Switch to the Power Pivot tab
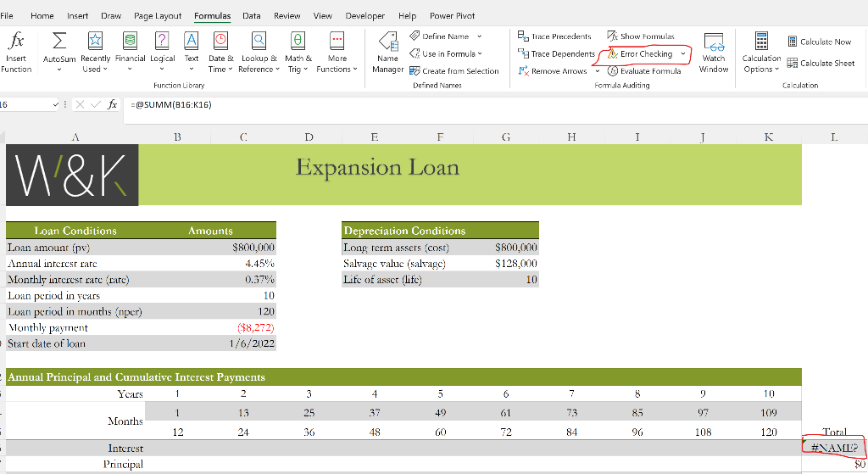Image resolution: width=868 pixels, height=474 pixels. 453,15
